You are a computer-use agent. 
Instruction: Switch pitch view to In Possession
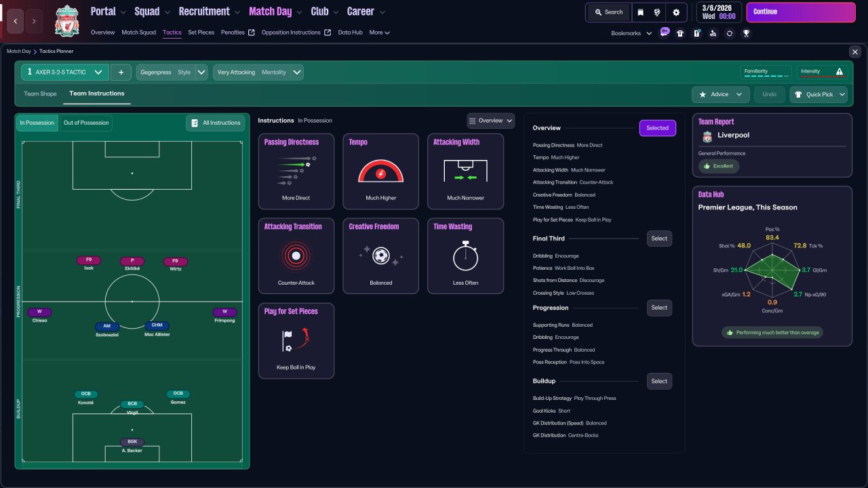37,123
